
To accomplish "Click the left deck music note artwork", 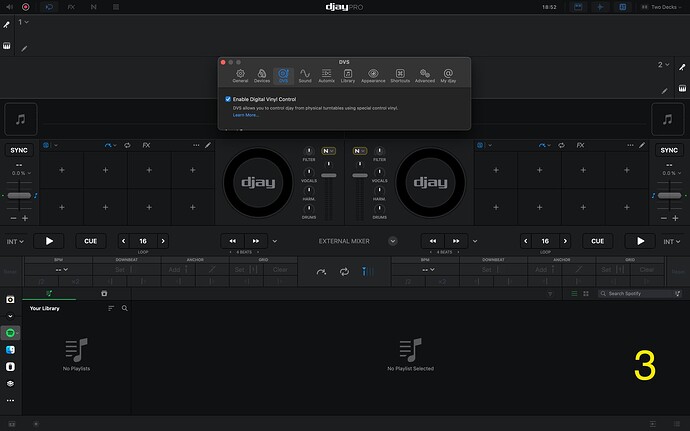I will tap(21, 118).
